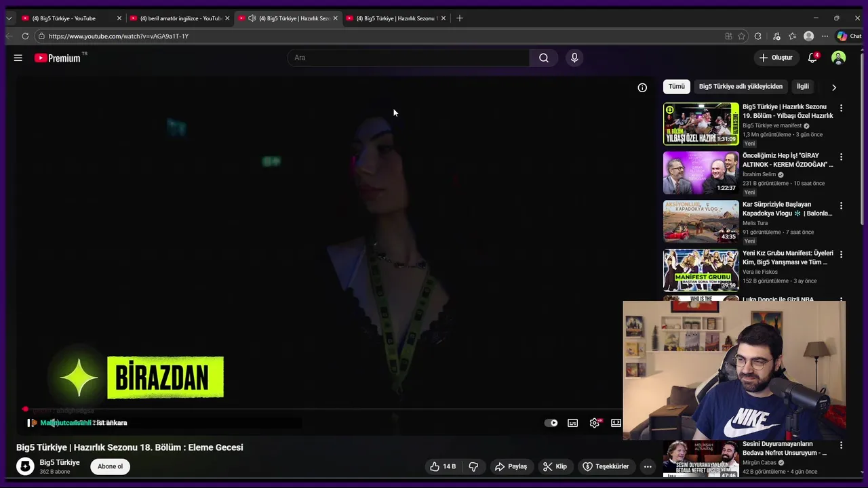Click the Klip scissors button
The height and width of the screenshot is (488, 868).
[x=555, y=466]
